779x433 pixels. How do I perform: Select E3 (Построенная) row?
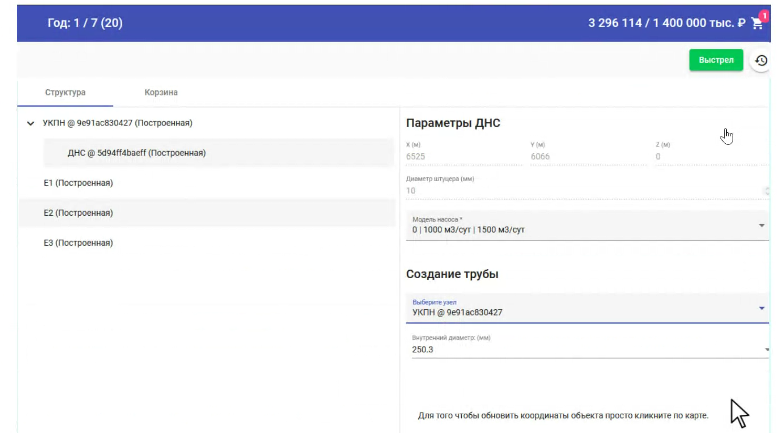(x=207, y=243)
